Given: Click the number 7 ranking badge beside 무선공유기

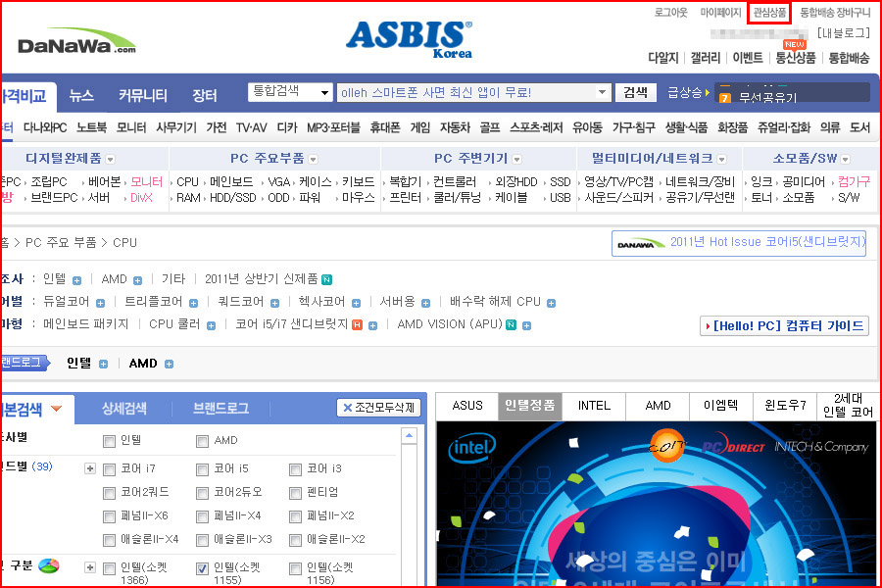Looking at the screenshot, I should click(724, 98).
